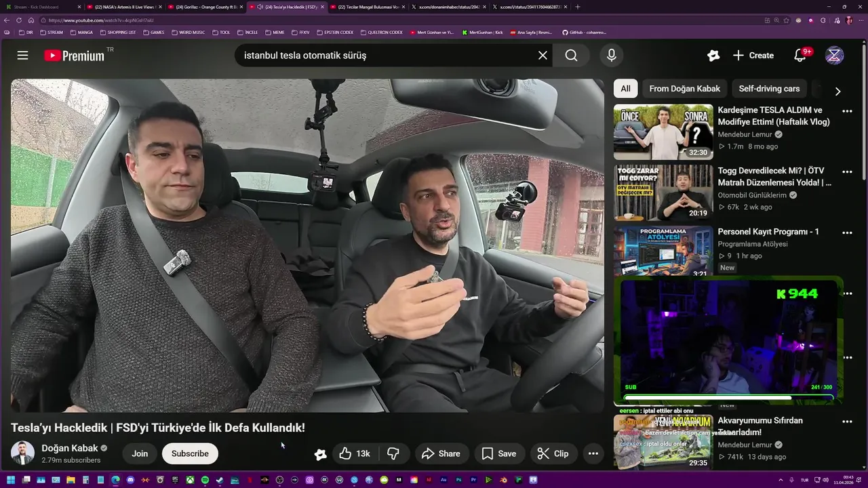Open 'Kardeşime TESLA ALDIM' video thumbnail
The width and height of the screenshot is (868, 488).
(663, 131)
